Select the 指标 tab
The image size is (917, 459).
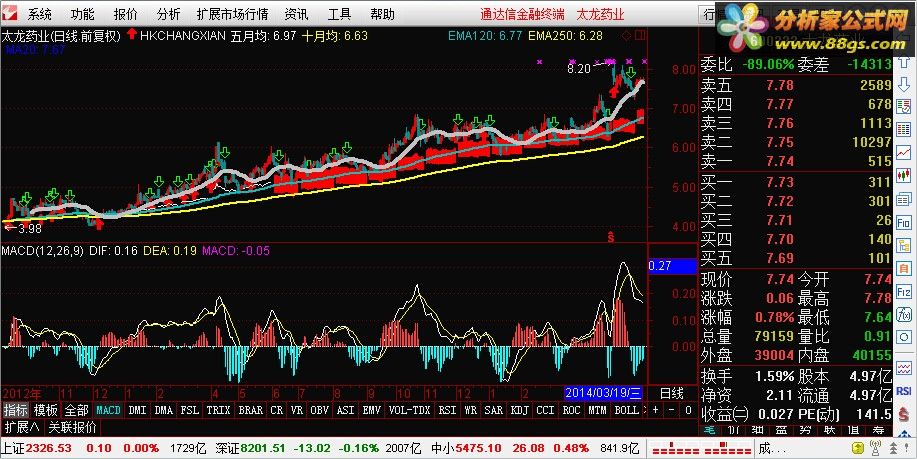point(16,410)
